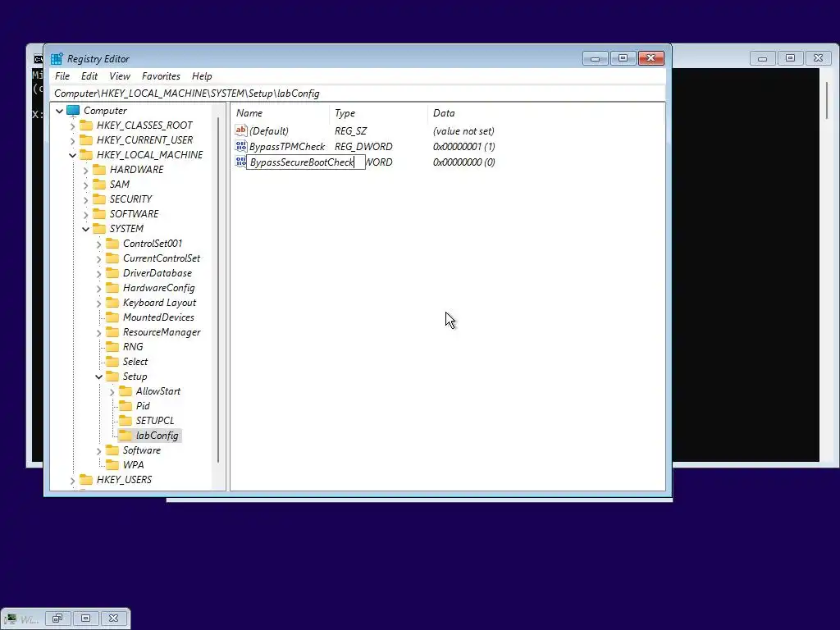Screen dimensions: 840x630
Task: Open the Help menu
Action: pos(202,76)
